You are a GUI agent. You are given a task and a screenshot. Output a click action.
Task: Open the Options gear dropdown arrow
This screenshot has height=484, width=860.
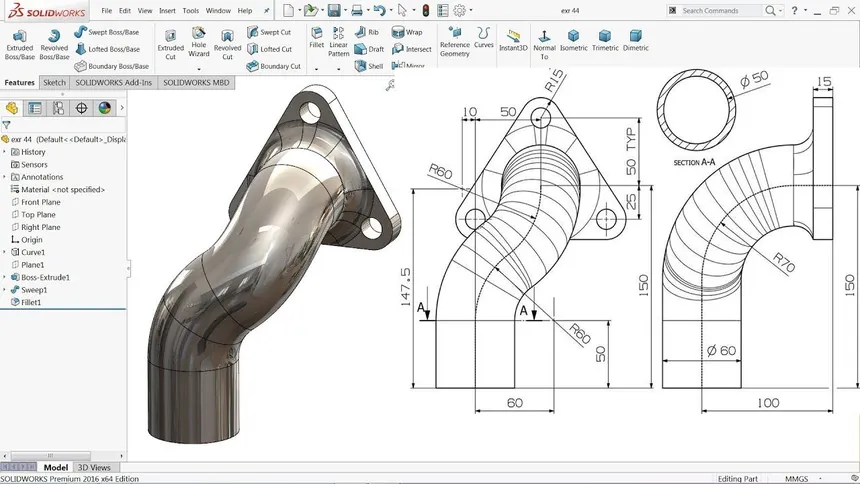pyautogui.click(x=471, y=10)
